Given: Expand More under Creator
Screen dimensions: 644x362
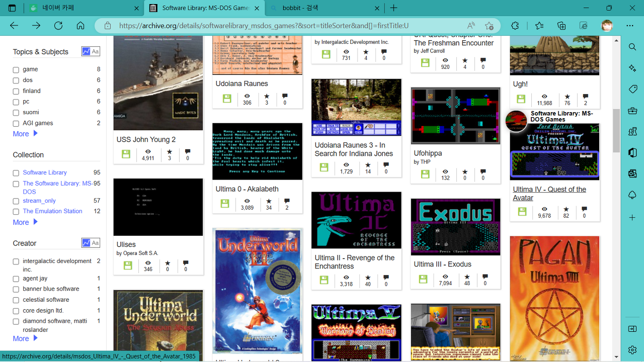Looking at the screenshot, I should pyautogui.click(x=25, y=338).
